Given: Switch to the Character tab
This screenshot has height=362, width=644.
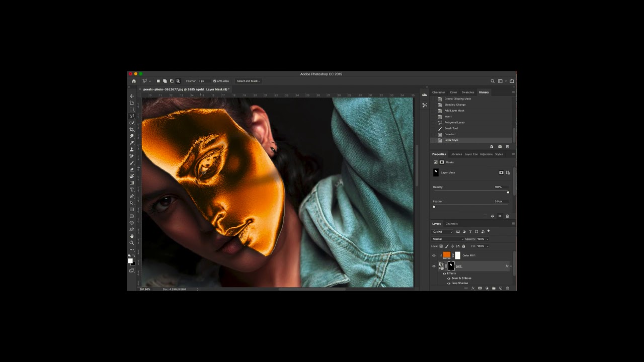Looking at the screenshot, I should (439, 92).
